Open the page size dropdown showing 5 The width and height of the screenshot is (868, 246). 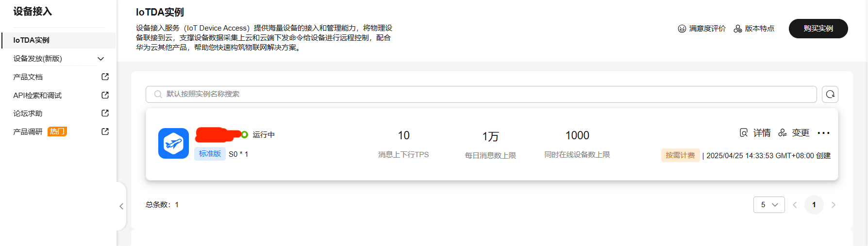pos(769,205)
